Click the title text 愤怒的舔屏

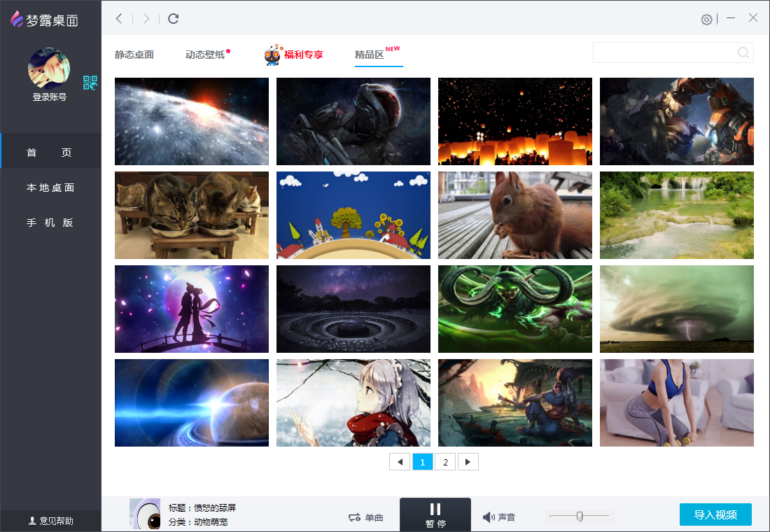pyautogui.click(x=215, y=507)
